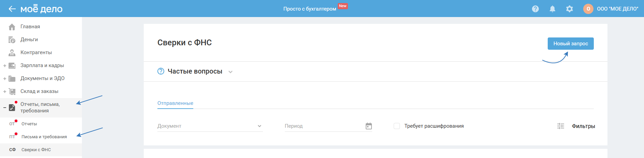Select the Отправленные tab

175,103
